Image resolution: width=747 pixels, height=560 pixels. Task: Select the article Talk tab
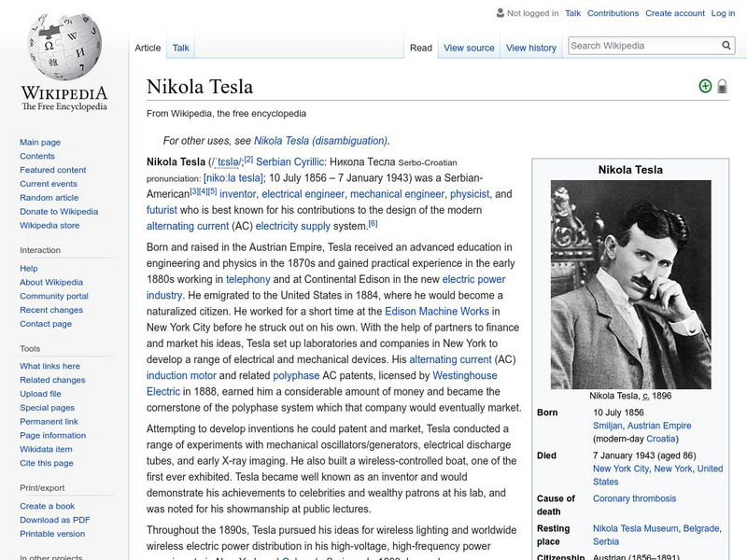coord(180,48)
